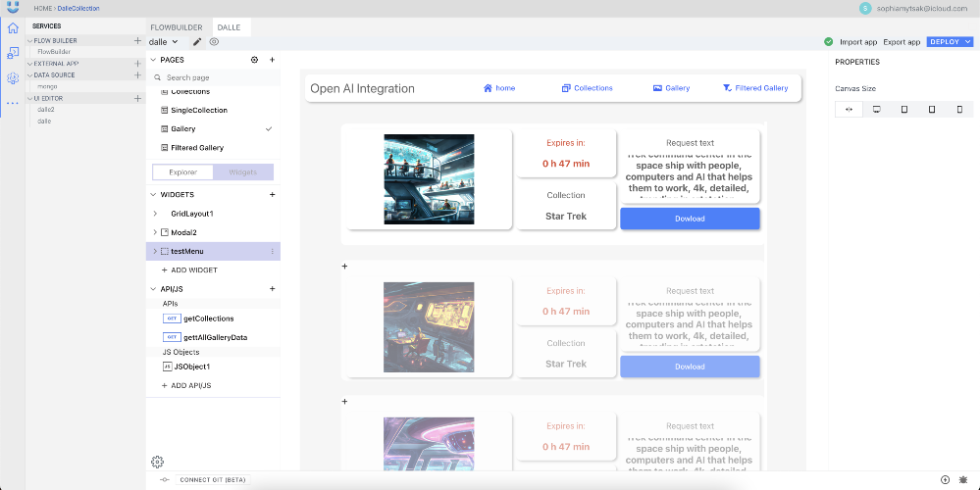Viewport: 980px width, 490px height.
Task: Open Gallery in the app navbar
Action: (671, 88)
